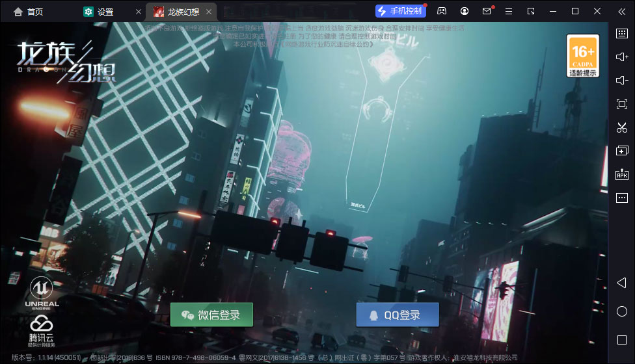The height and width of the screenshot is (364, 635).
Task: Open the hamburger menu icon
Action: (x=509, y=11)
